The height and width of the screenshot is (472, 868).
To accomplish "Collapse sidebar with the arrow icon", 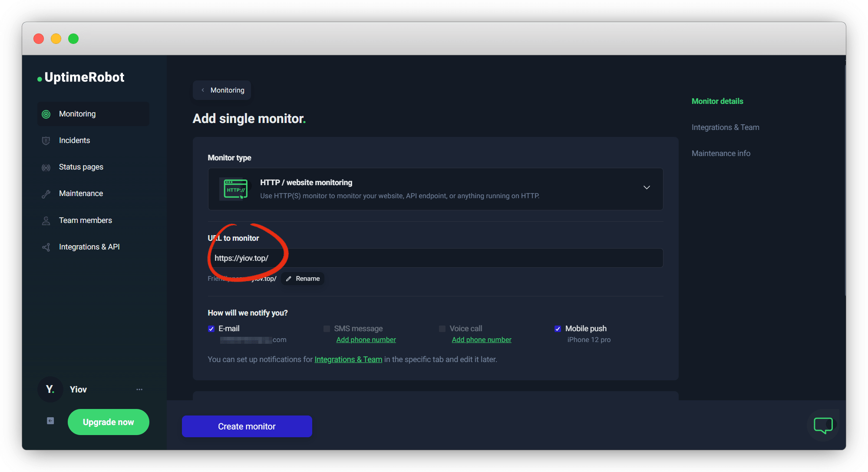I will [50, 421].
